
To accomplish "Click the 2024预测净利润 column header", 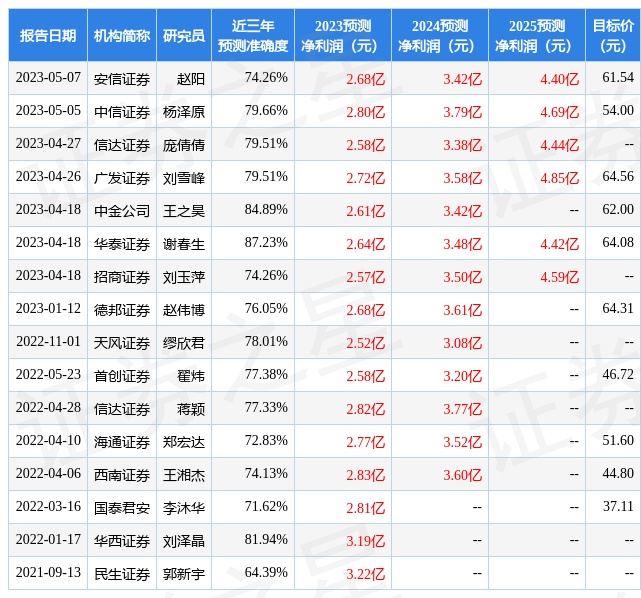I will coord(440,36).
